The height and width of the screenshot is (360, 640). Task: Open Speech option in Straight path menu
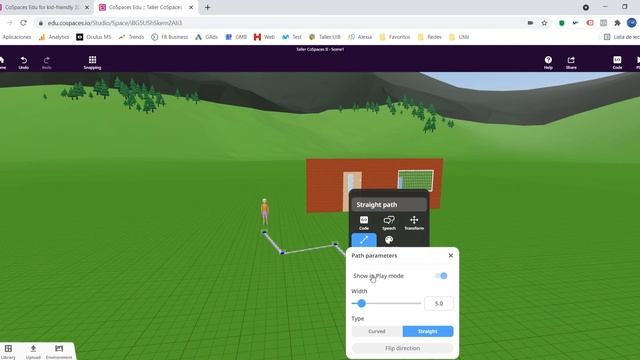pyautogui.click(x=389, y=223)
